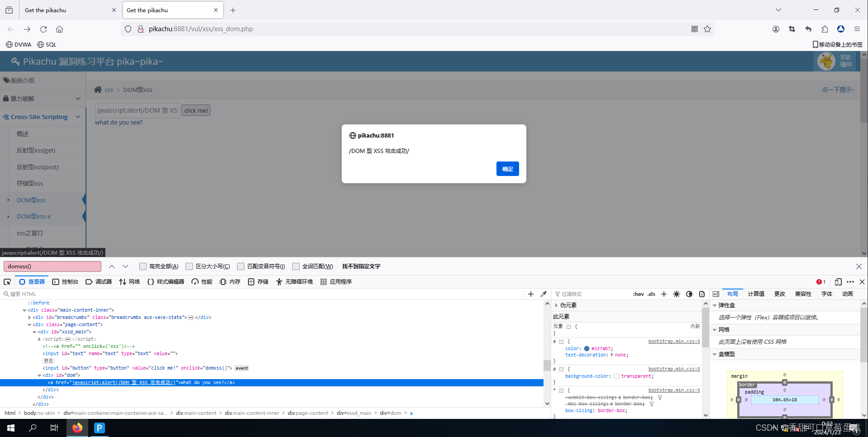The height and width of the screenshot is (437, 868).
Task: Toggle dark color scheme simulation icon
Action: [689, 294]
